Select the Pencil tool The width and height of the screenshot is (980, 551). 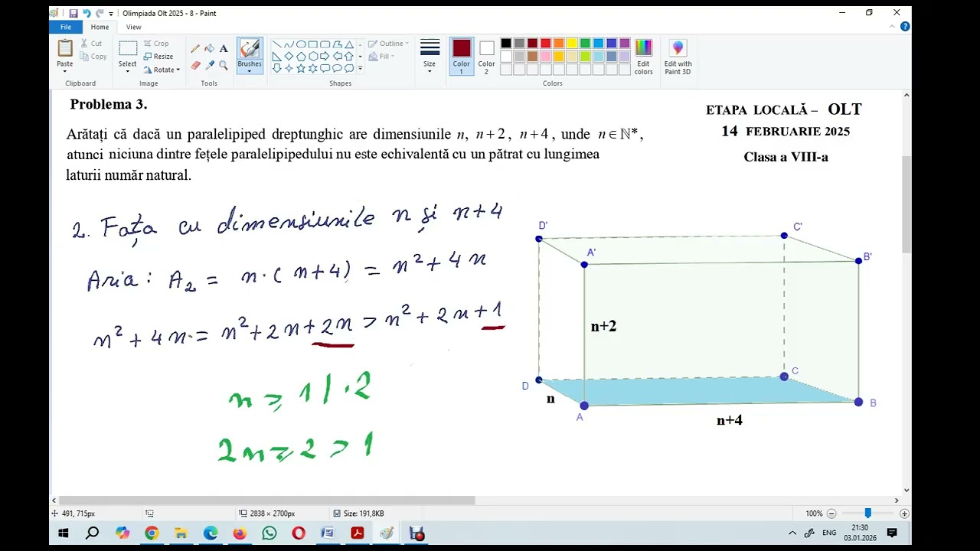195,48
